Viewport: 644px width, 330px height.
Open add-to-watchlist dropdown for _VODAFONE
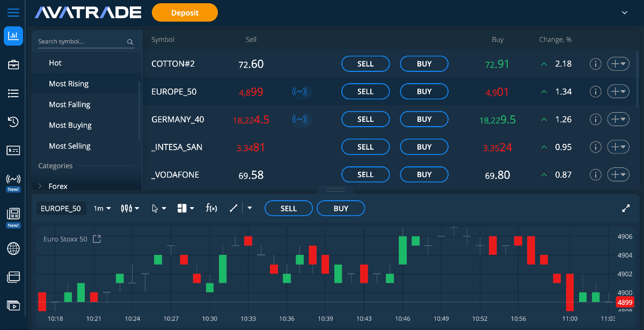(x=618, y=174)
